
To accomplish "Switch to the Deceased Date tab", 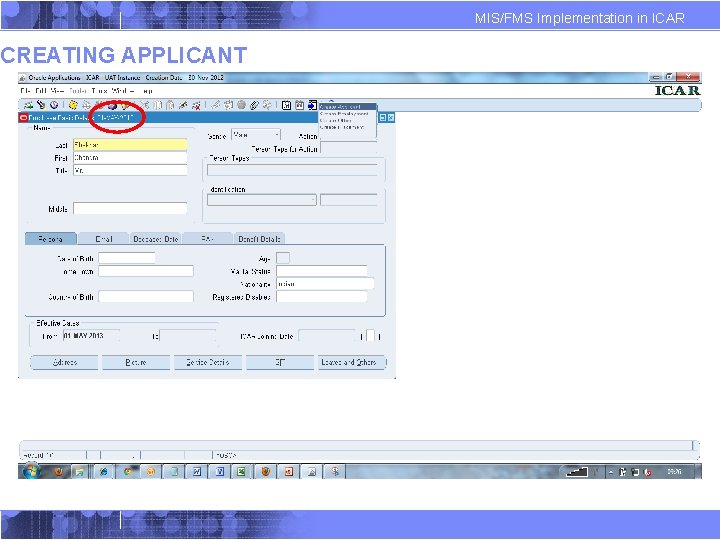I will (156, 239).
